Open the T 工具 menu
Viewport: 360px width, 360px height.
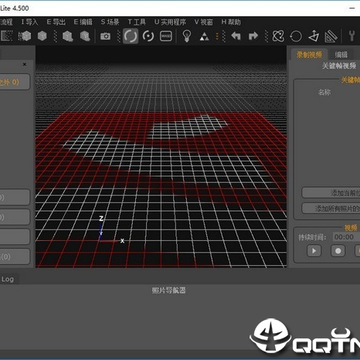pyautogui.click(x=137, y=22)
